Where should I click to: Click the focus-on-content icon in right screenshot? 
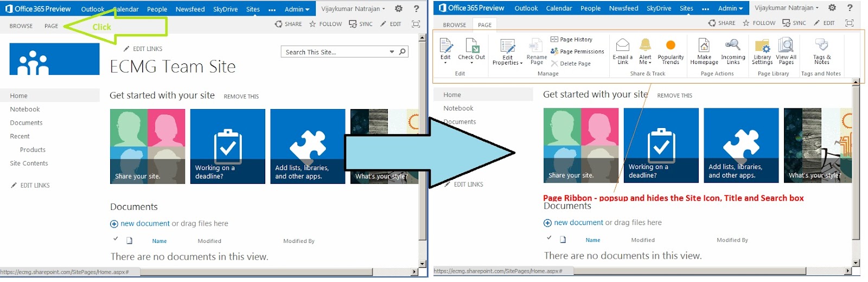pyautogui.click(x=850, y=23)
